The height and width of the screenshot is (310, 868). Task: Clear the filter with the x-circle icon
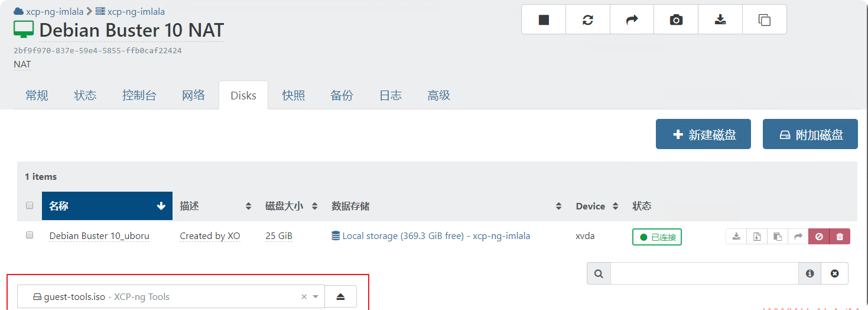click(834, 273)
